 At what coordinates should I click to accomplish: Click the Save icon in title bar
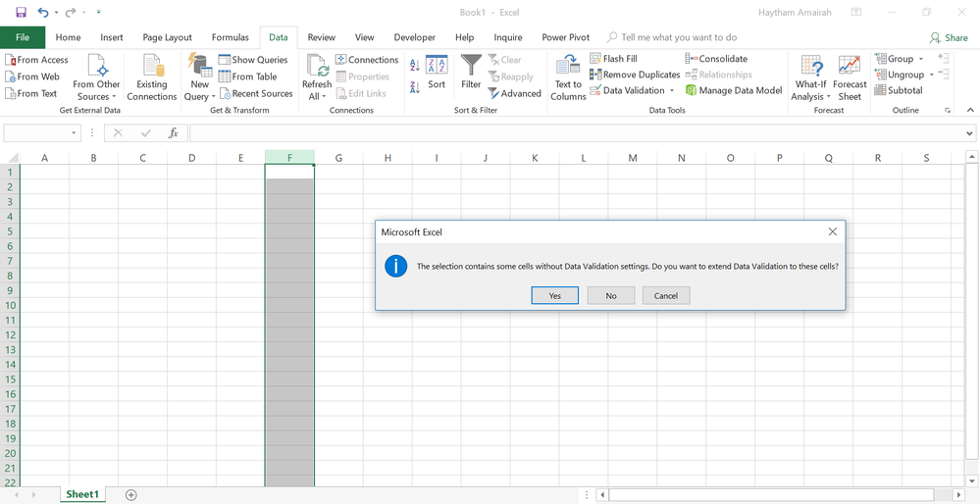point(22,12)
